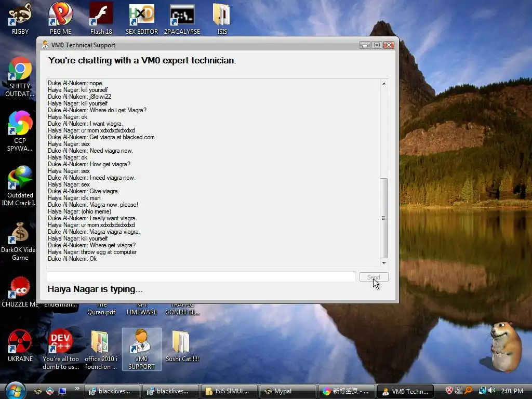Click the 'Duke Al-Nukem: j8feiwi22' chat line
Viewport: 532px width, 399px height.
coord(79,97)
